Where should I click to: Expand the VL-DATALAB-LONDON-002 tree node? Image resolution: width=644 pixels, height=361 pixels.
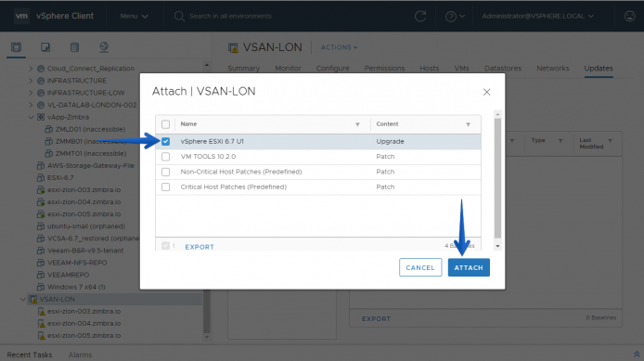[x=31, y=105]
